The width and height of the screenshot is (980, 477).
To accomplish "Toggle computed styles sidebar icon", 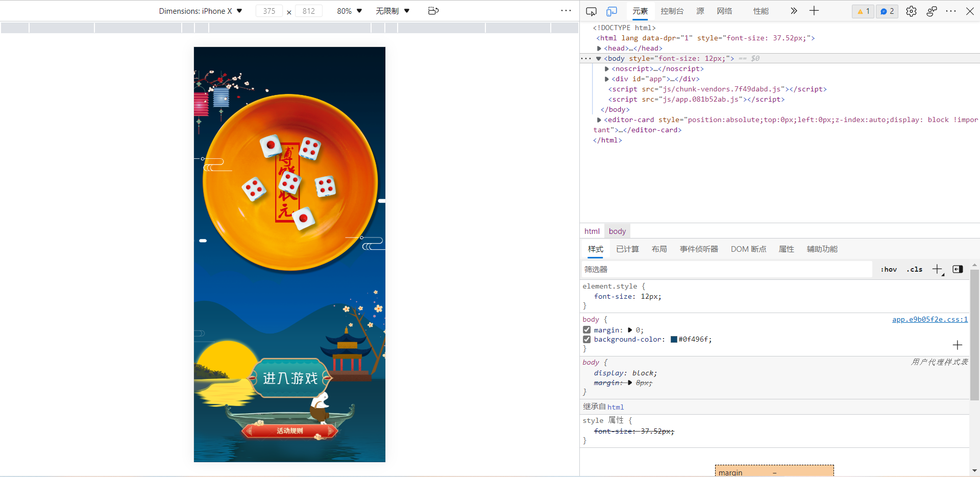I will click(x=958, y=269).
